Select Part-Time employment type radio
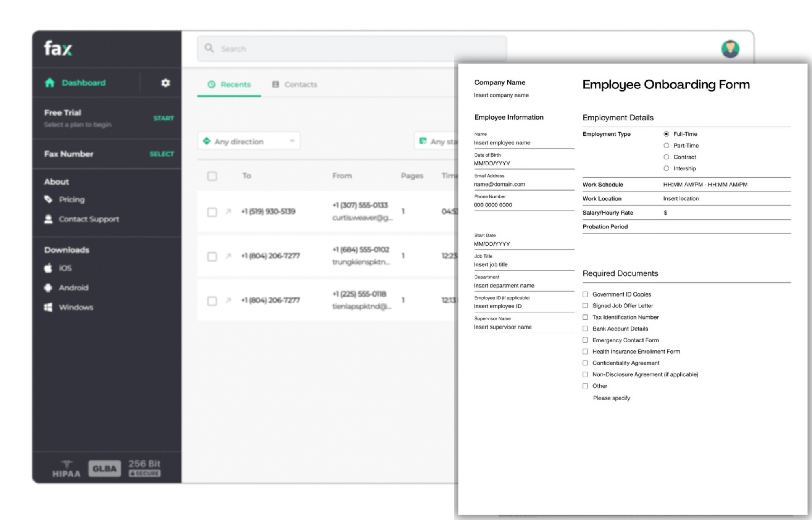The image size is (812, 520). tap(666, 145)
